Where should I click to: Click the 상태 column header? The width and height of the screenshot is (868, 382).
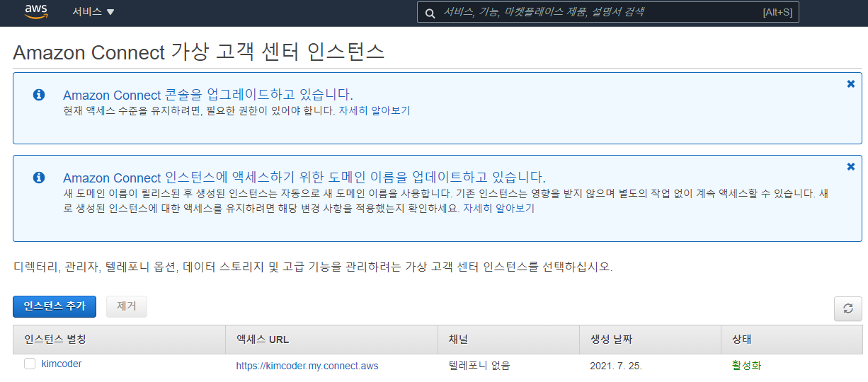click(792, 340)
